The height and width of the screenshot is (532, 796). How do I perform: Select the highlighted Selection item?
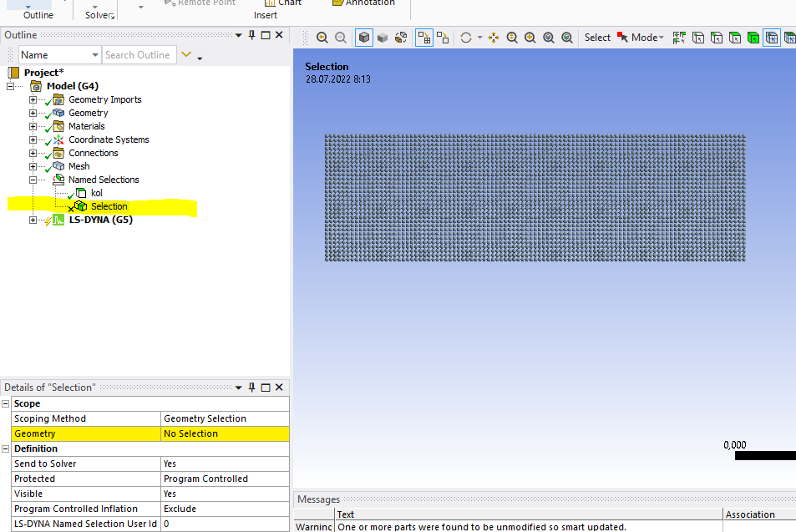[x=109, y=206]
